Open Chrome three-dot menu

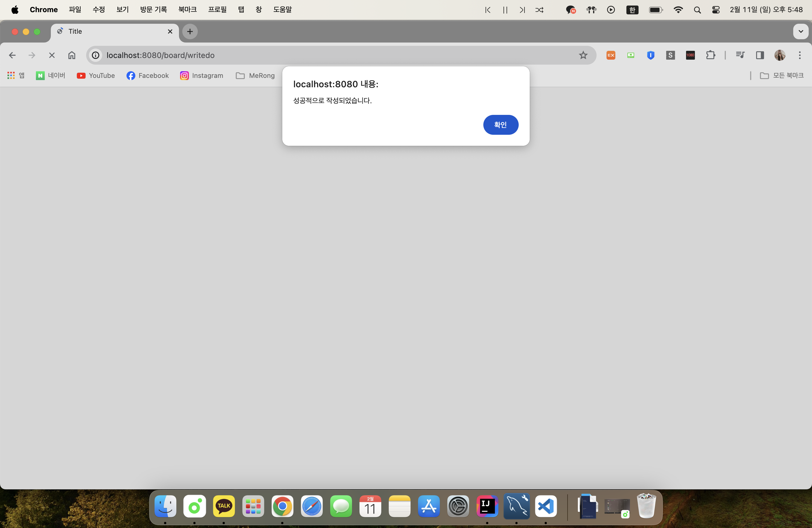point(800,55)
